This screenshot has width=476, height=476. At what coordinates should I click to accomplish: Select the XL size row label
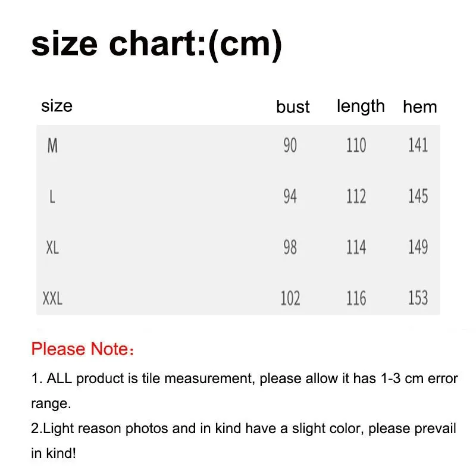(x=52, y=248)
